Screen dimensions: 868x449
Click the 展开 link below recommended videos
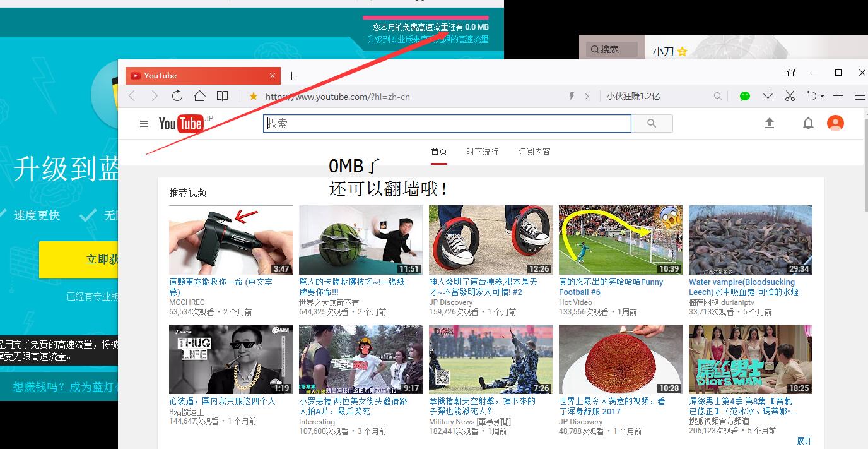(x=804, y=441)
